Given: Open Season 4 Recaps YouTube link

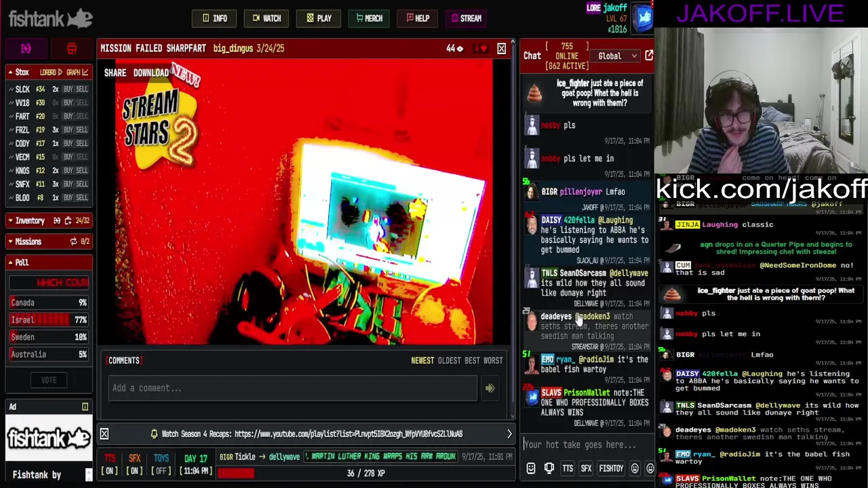Looking at the screenshot, I should pyautogui.click(x=348, y=434).
